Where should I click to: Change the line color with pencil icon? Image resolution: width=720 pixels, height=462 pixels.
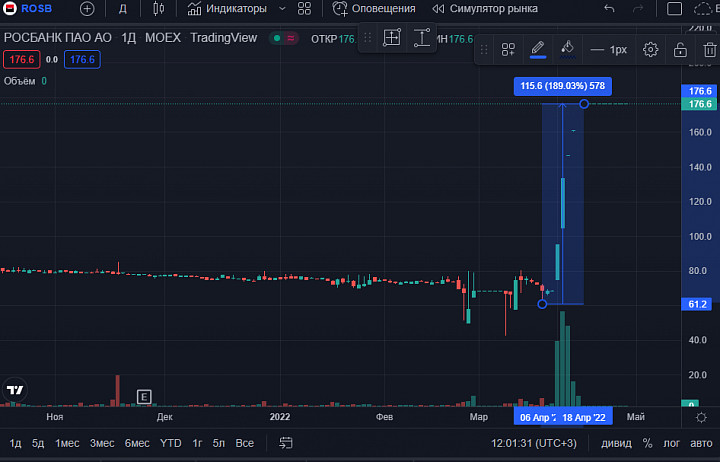pos(538,50)
